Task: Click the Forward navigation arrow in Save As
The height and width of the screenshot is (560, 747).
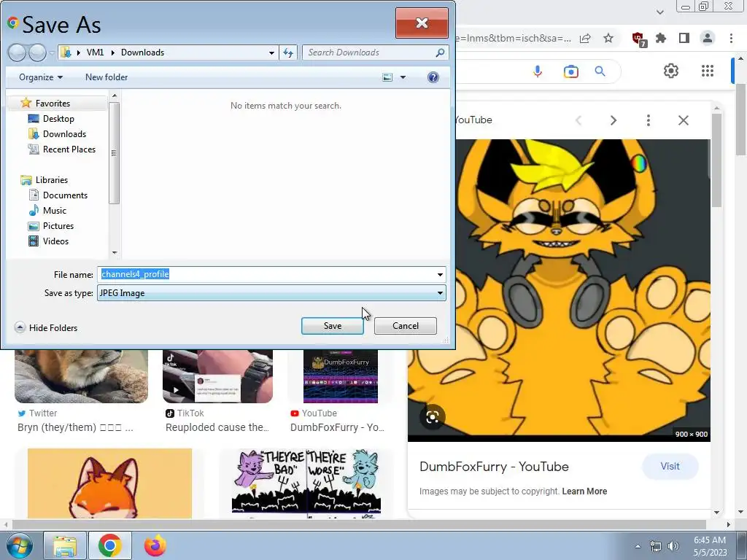Action: click(37, 52)
